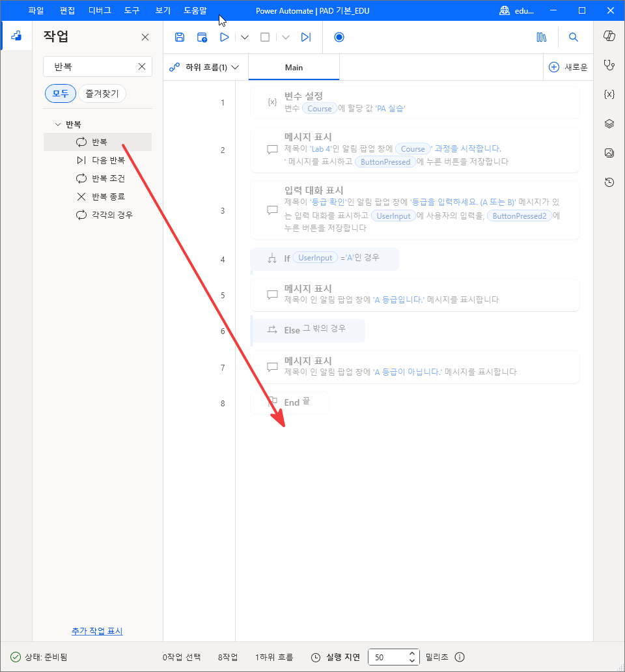
Task: Open the 도구 menu
Action: click(x=132, y=10)
